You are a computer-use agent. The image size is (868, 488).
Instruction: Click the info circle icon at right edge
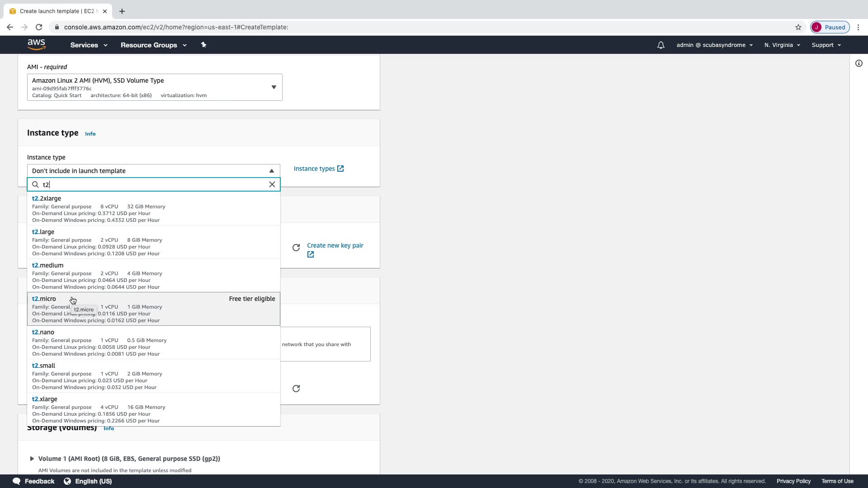pos(859,64)
